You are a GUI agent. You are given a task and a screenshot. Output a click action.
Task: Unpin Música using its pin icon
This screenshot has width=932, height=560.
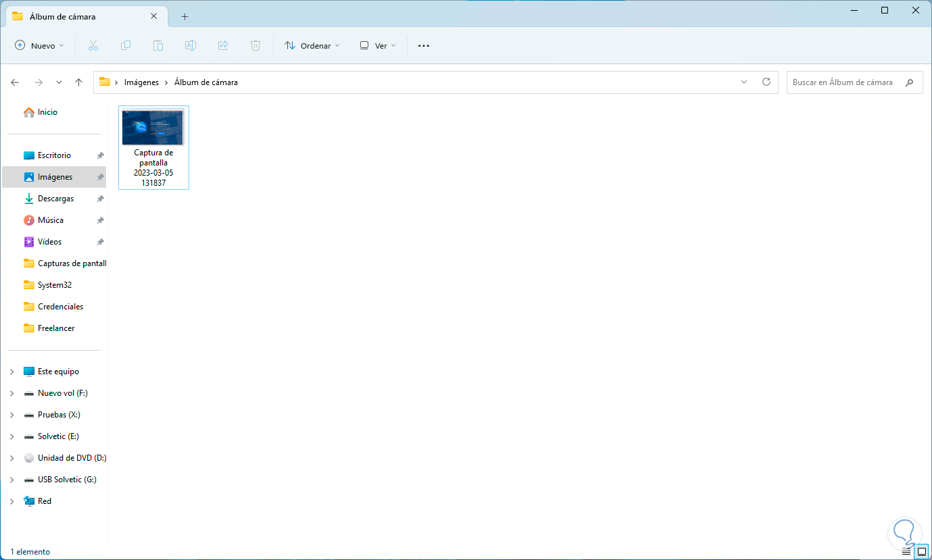point(100,220)
